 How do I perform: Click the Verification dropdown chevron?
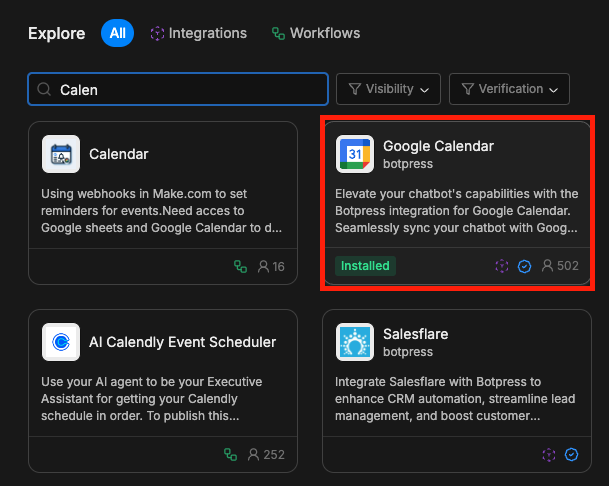pyautogui.click(x=553, y=90)
